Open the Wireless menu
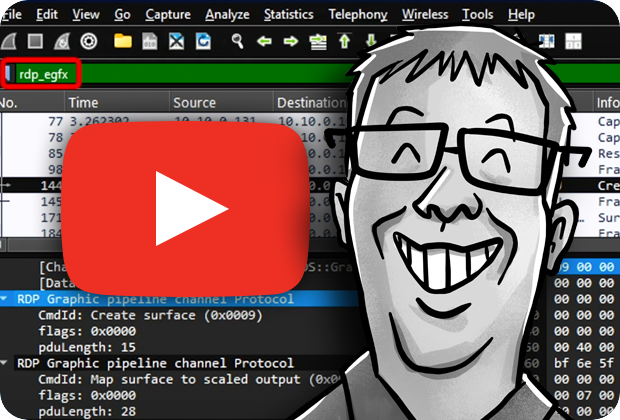Screen dimensions: 620x420 point(425,15)
